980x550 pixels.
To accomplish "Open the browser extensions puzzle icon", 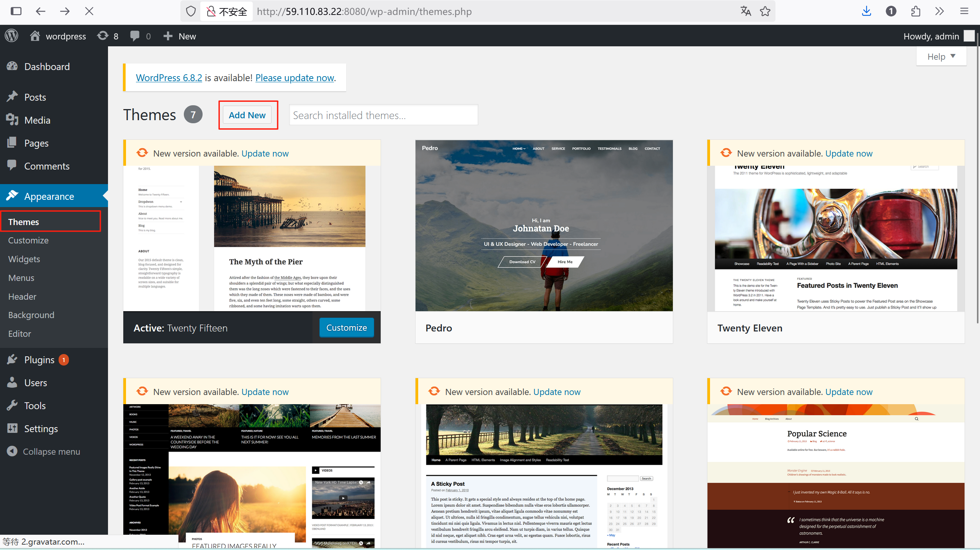I will tap(915, 11).
